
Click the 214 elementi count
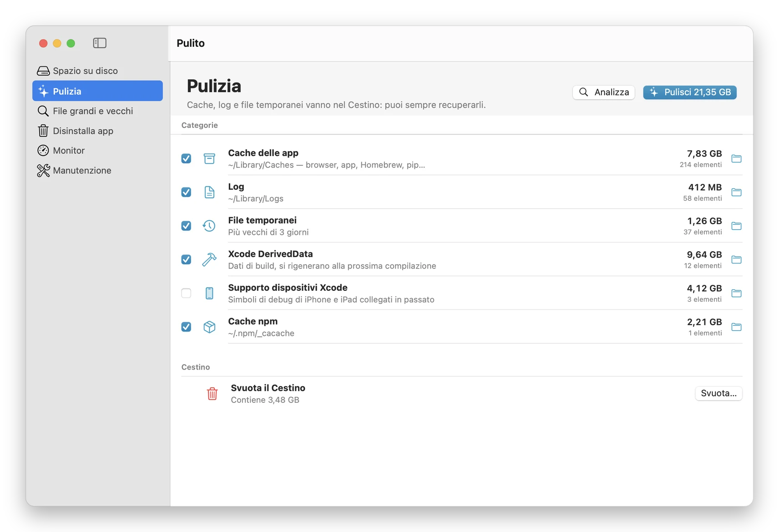[x=700, y=165]
